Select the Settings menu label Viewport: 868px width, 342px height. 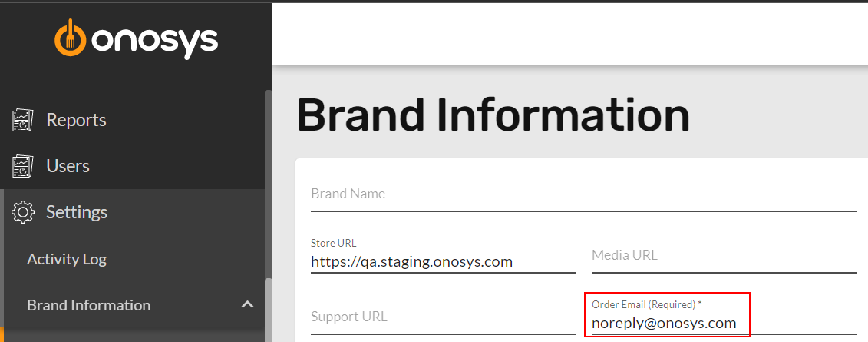(x=77, y=212)
